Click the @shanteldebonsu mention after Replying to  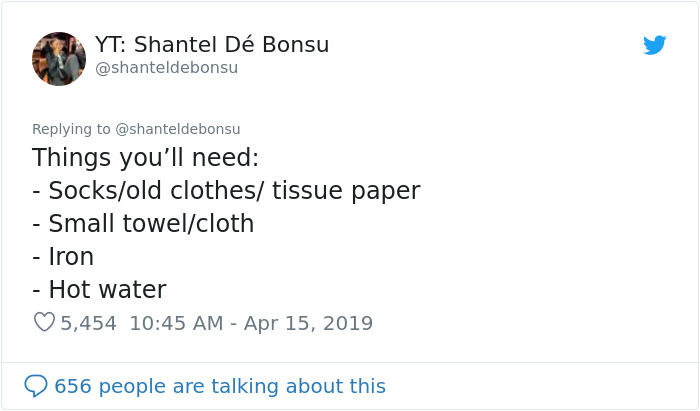[178, 129]
